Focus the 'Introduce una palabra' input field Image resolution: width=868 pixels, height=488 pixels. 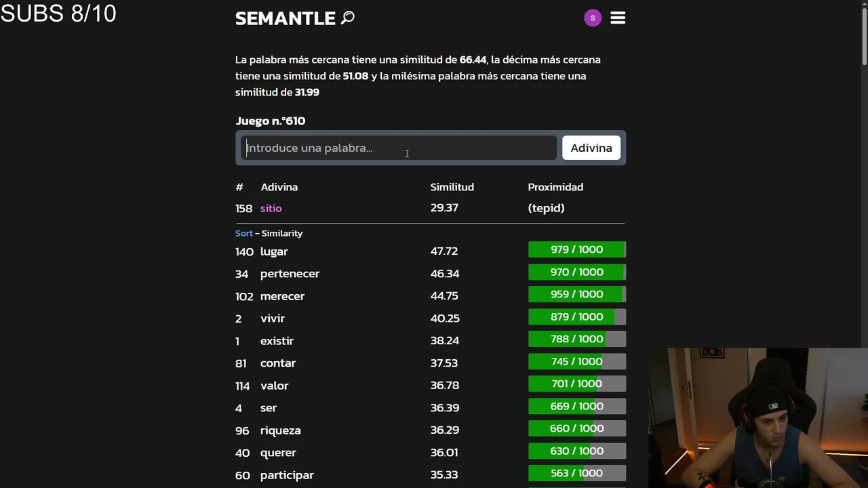[399, 148]
